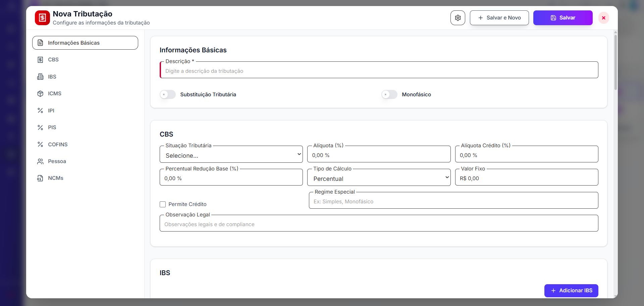This screenshot has width=644, height=306.
Task: Click the 'CBS' card heading
Action: click(x=166, y=134)
